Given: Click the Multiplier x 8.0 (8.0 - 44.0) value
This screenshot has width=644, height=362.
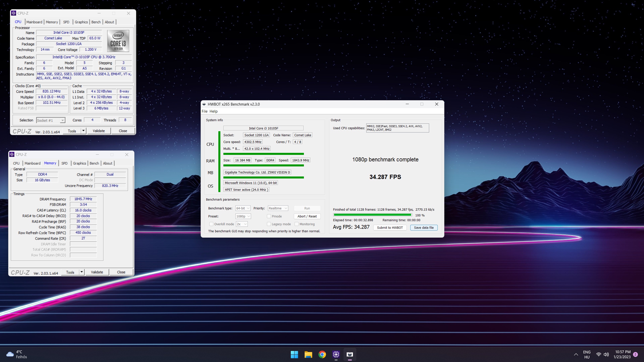Looking at the screenshot, I should coord(52,97).
